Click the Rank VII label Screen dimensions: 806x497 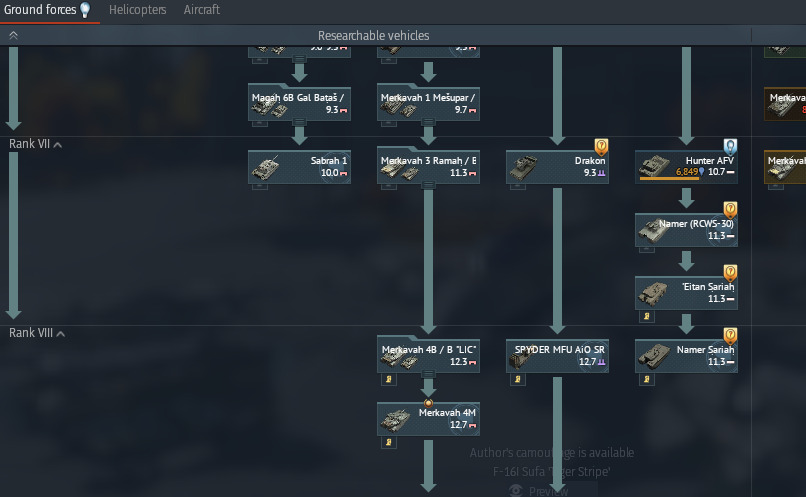pyautogui.click(x=29, y=144)
